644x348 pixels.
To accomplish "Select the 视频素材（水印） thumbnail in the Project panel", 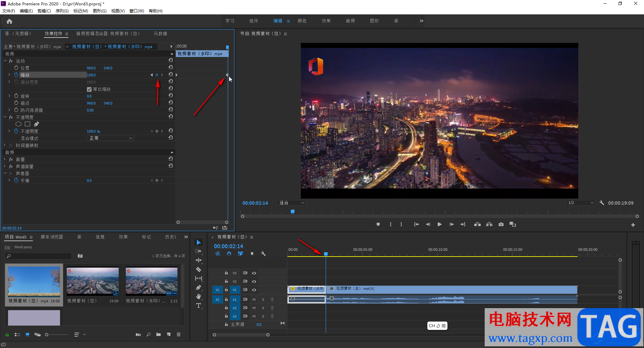I will click(x=152, y=281).
